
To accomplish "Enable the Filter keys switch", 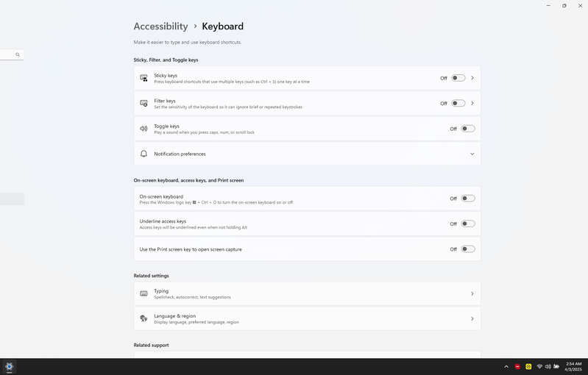I will pyautogui.click(x=458, y=104).
